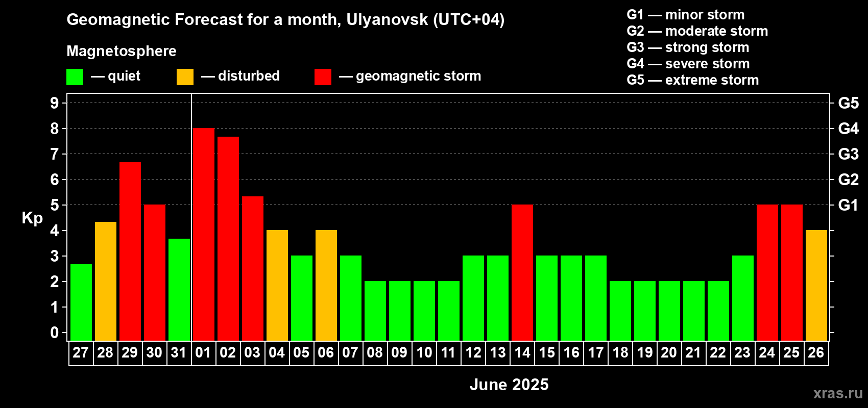Click the red bar for day 30

(155, 273)
